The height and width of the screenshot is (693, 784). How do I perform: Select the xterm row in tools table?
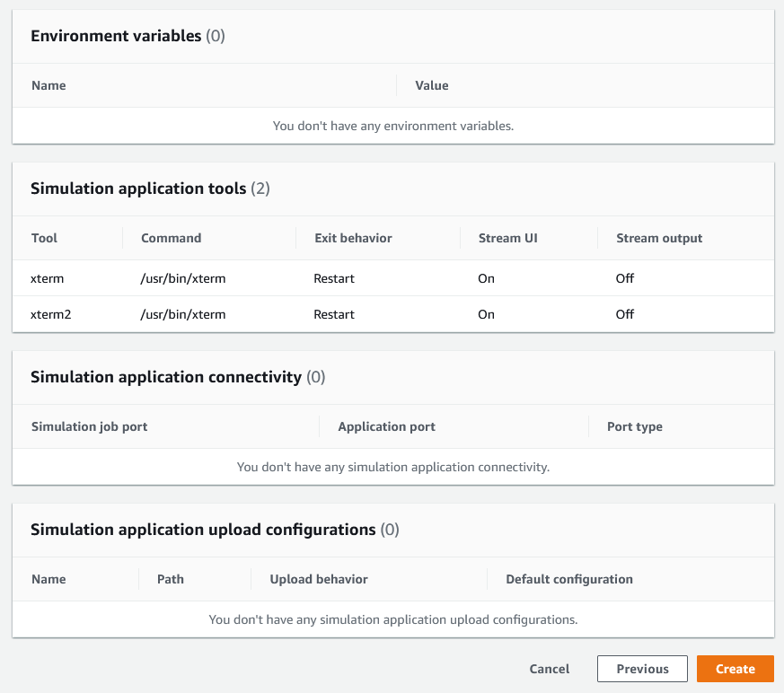click(x=47, y=278)
